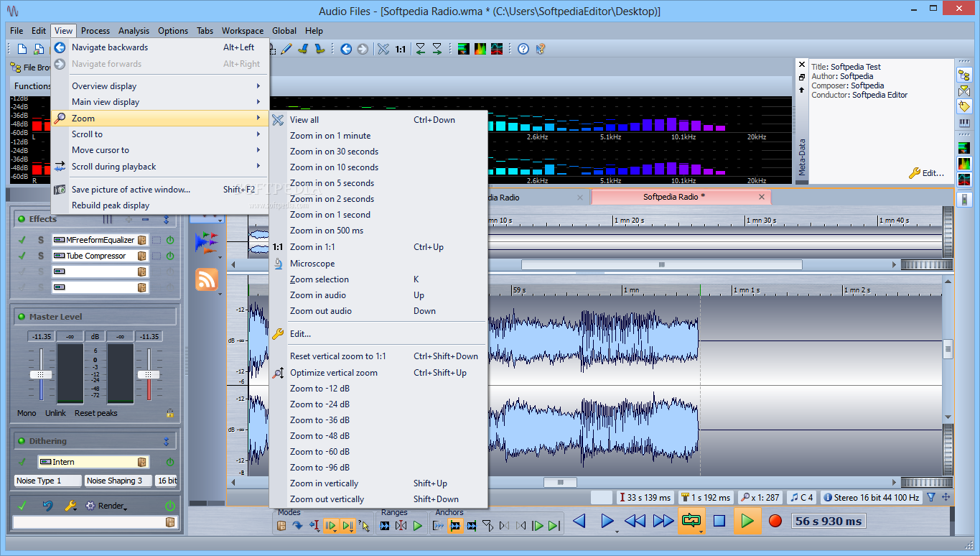The image size is (980, 556).
Task: Click toolbar navigate forwards gray arrow
Action: 363,49
